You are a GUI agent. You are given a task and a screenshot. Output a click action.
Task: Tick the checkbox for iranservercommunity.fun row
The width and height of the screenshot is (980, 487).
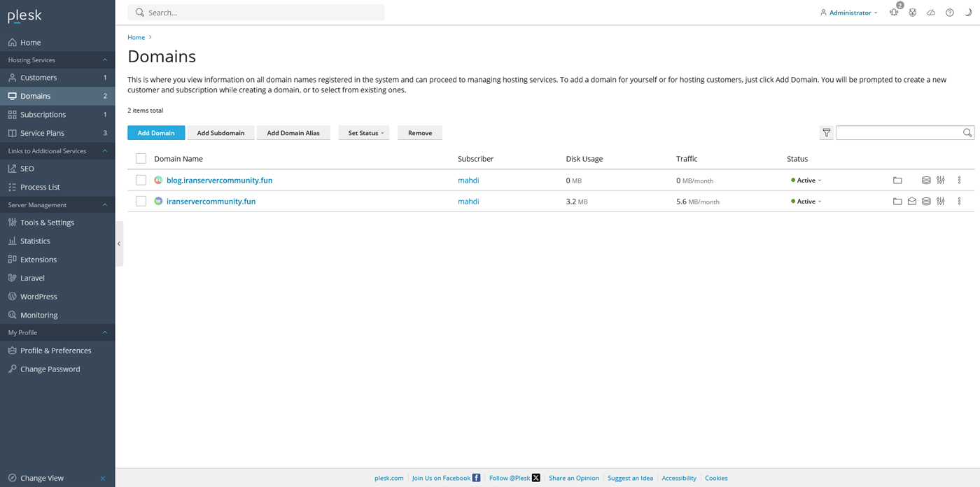click(141, 202)
